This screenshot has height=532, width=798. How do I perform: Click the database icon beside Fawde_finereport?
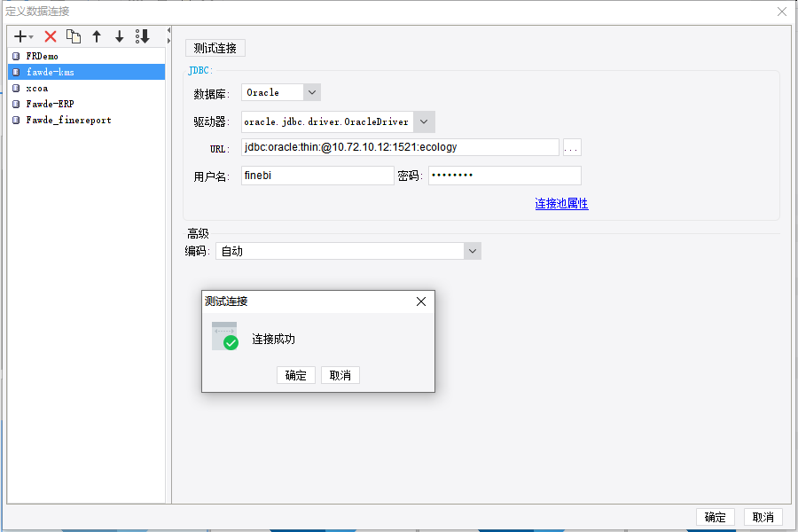coord(16,121)
